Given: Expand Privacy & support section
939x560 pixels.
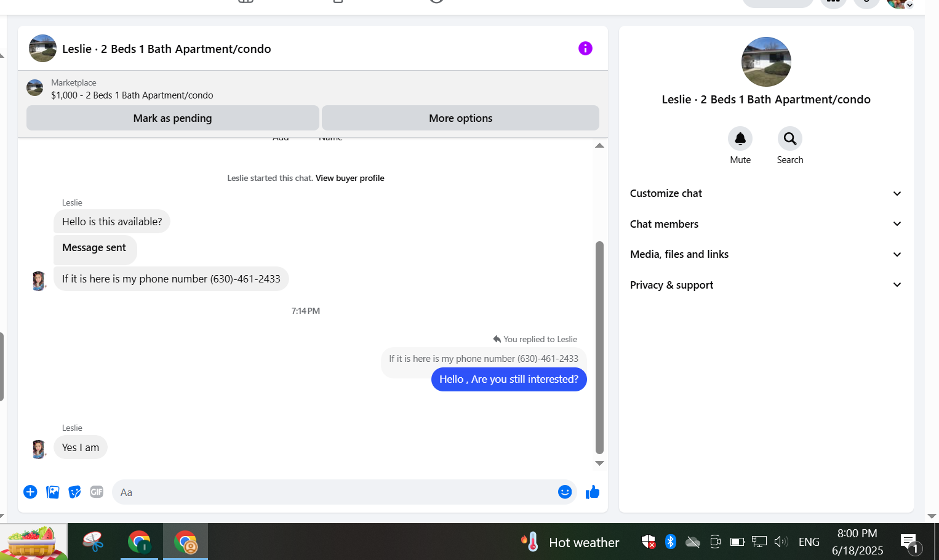Looking at the screenshot, I should (x=766, y=285).
